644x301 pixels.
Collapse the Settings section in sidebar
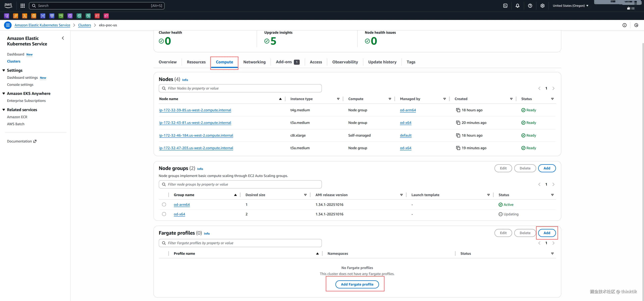(4, 70)
